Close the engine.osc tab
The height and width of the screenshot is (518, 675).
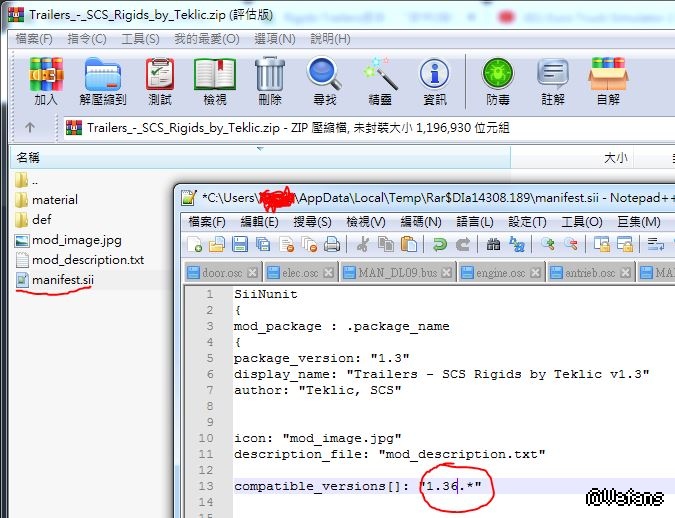click(x=535, y=273)
